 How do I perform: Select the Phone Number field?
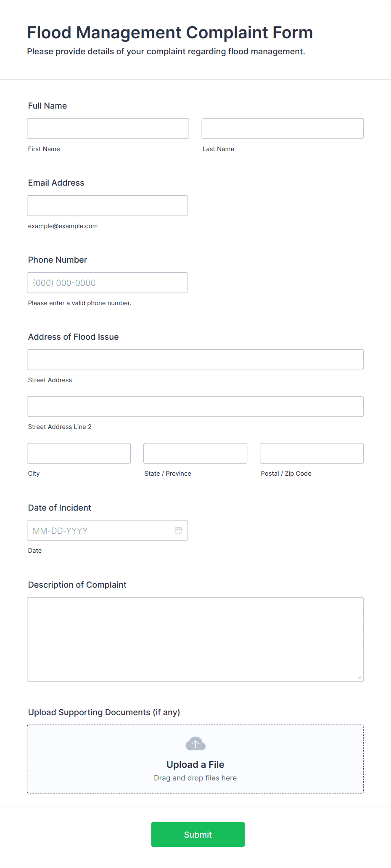tap(108, 282)
